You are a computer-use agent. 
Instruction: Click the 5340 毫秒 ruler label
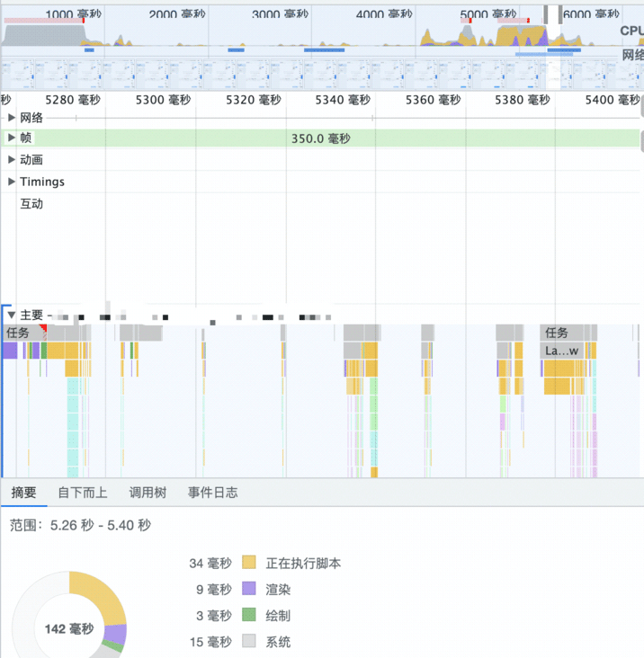pos(343,100)
